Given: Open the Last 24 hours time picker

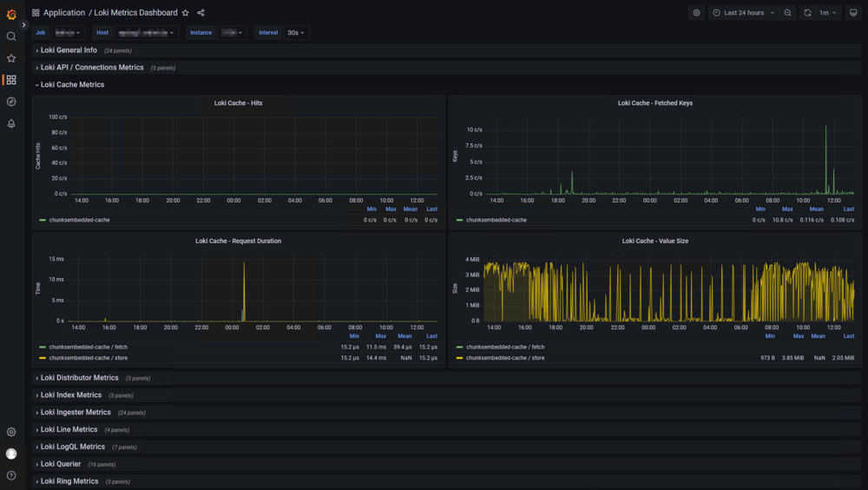Looking at the screenshot, I should pos(744,13).
